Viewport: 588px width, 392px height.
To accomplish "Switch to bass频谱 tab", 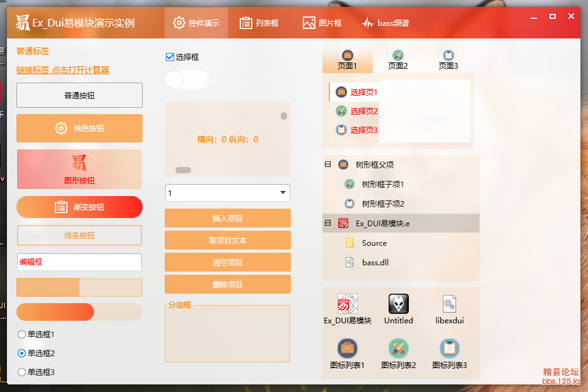I will 385,23.
